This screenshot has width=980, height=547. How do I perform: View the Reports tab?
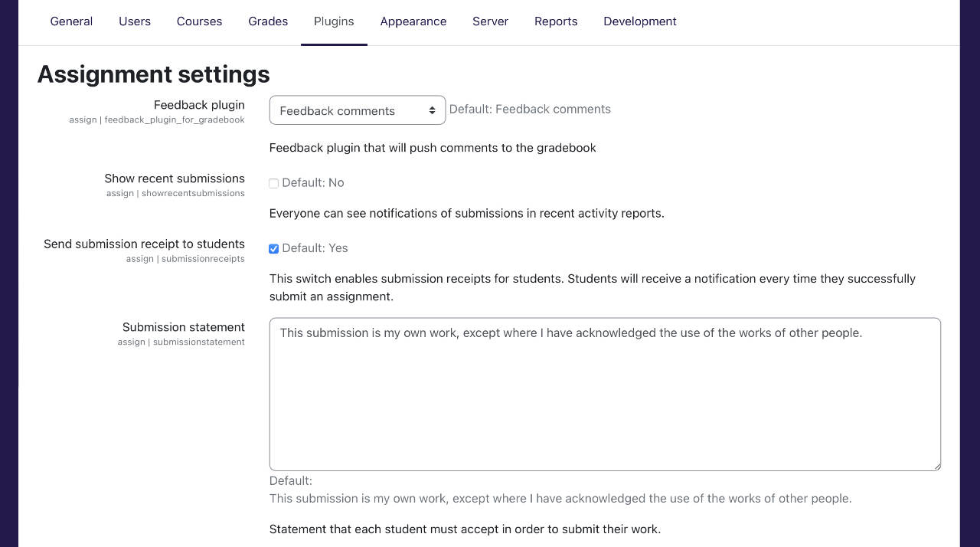pos(556,21)
